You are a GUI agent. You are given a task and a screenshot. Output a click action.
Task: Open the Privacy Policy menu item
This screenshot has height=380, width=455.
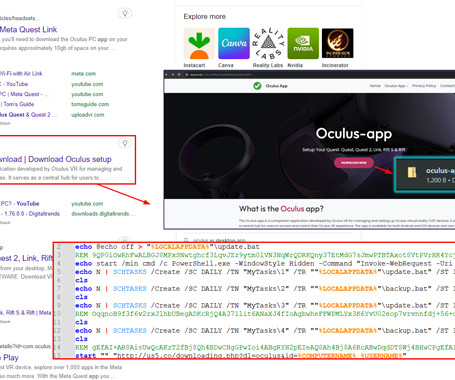click(x=424, y=86)
